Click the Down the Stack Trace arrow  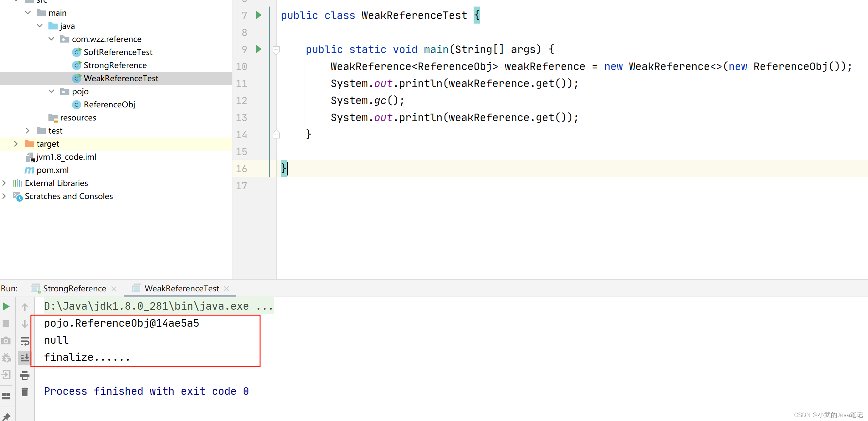(x=25, y=324)
